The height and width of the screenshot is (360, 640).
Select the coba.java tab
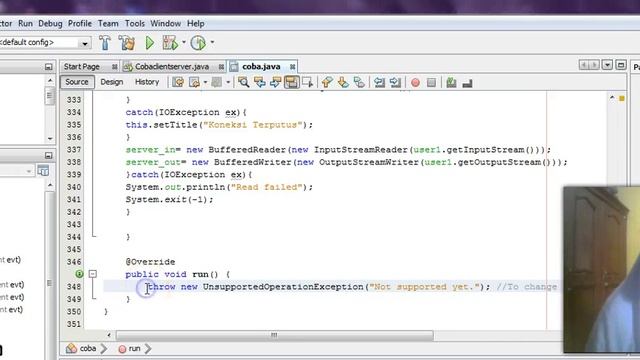click(x=261, y=67)
